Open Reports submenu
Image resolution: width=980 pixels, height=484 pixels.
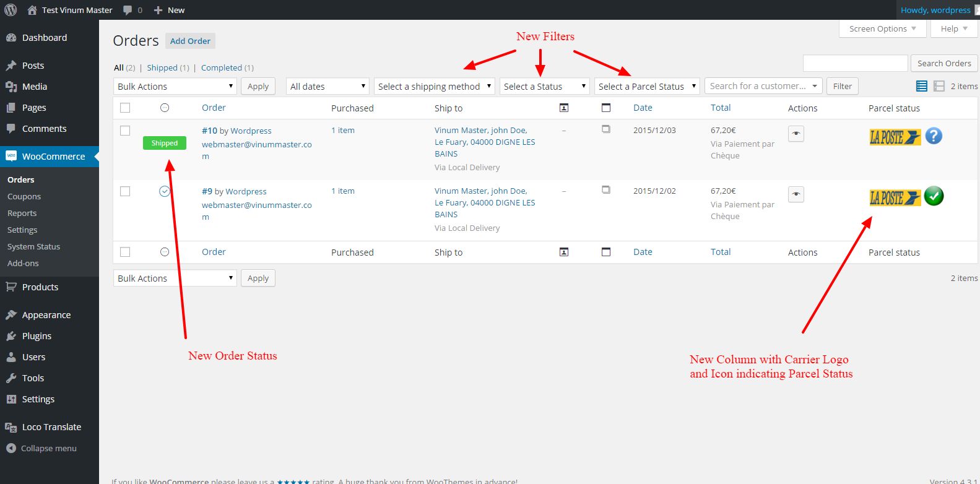click(22, 214)
